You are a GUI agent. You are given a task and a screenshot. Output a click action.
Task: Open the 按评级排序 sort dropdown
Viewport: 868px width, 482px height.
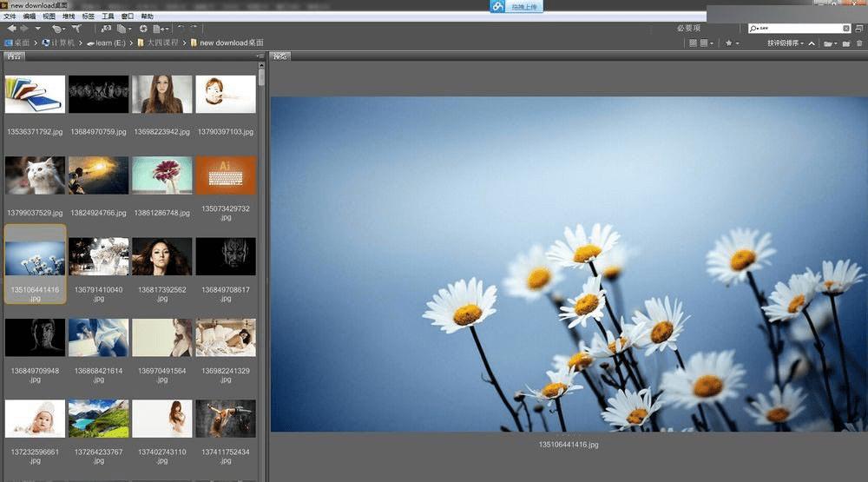tap(785, 43)
